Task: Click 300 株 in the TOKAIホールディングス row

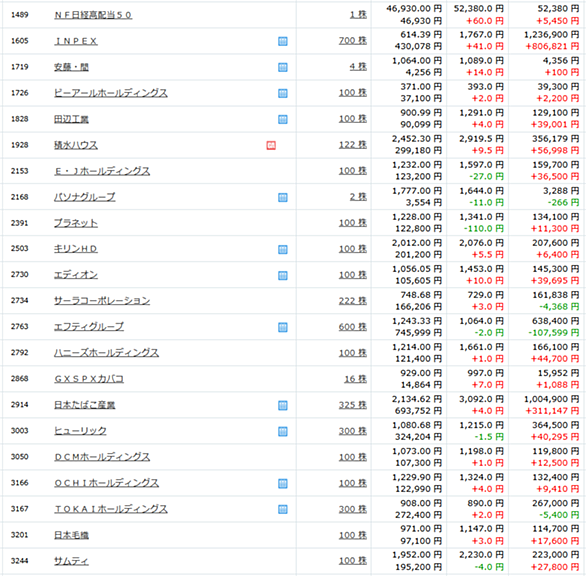Action: coord(353,509)
